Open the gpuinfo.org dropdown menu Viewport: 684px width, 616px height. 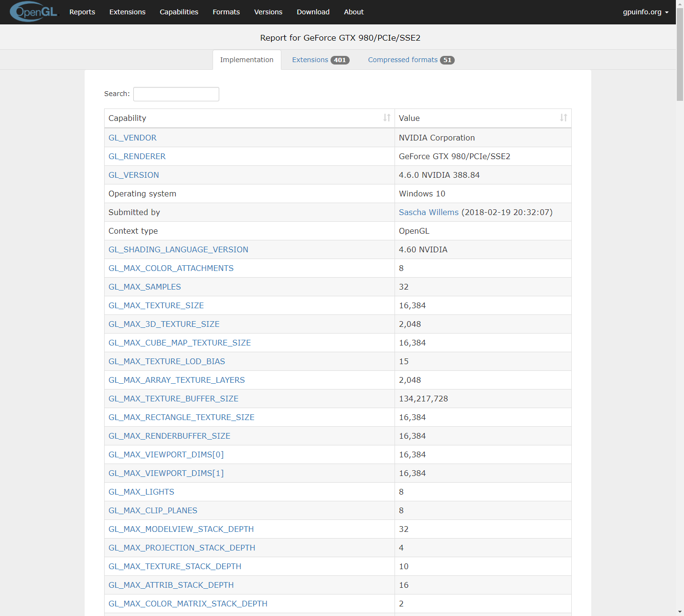pos(645,12)
